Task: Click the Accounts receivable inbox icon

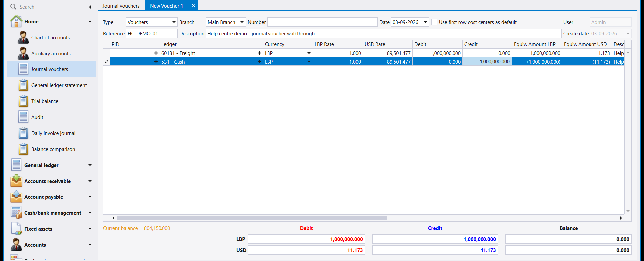Action: [x=16, y=181]
